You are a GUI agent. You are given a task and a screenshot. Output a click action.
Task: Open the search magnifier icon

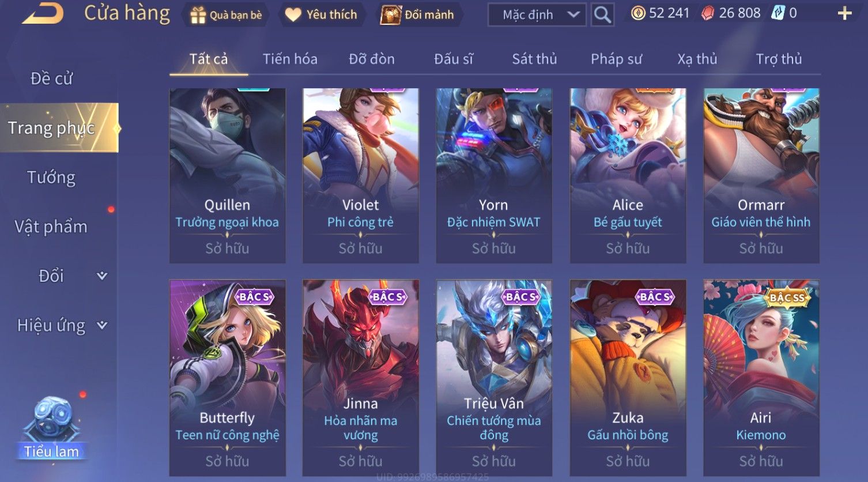(602, 14)
